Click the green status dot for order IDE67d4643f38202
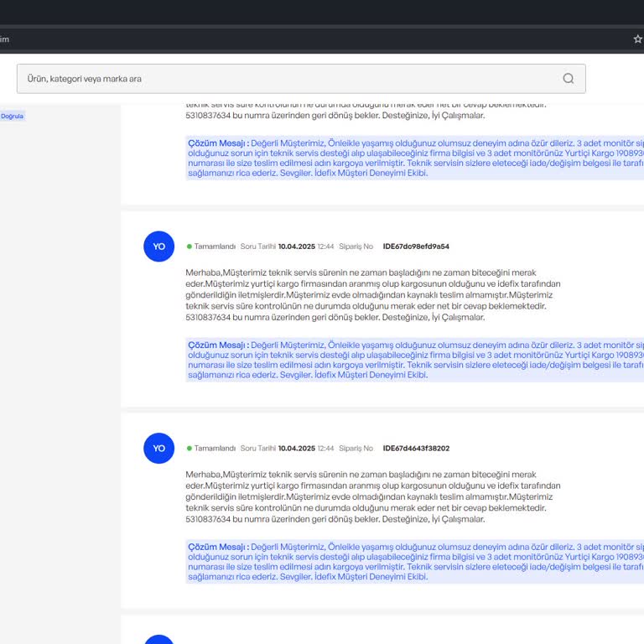Viewport: 644px width, 644px height. pyautogui.click(x=190, y=449)
